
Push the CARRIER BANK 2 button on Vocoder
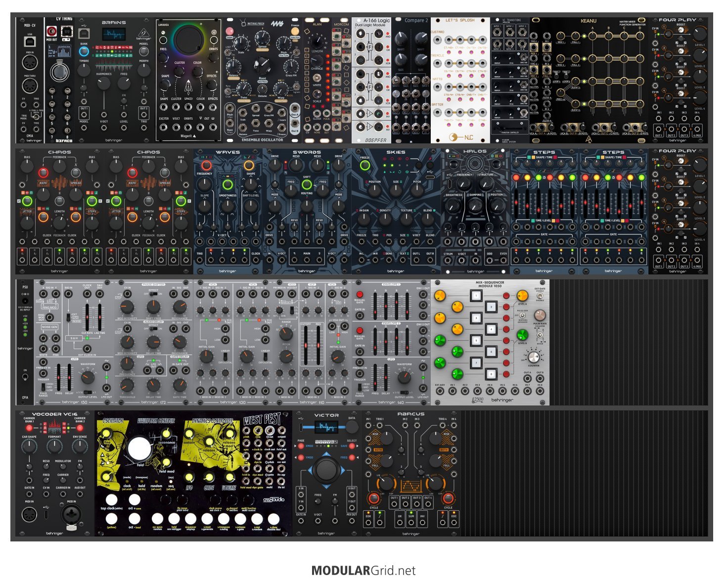(x=80, y=428)
